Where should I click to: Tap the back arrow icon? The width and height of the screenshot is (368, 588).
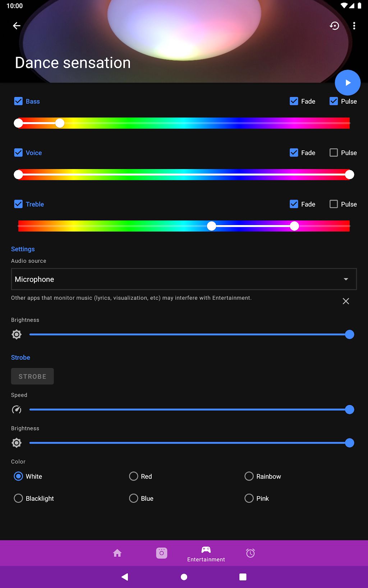coord(17,25)
